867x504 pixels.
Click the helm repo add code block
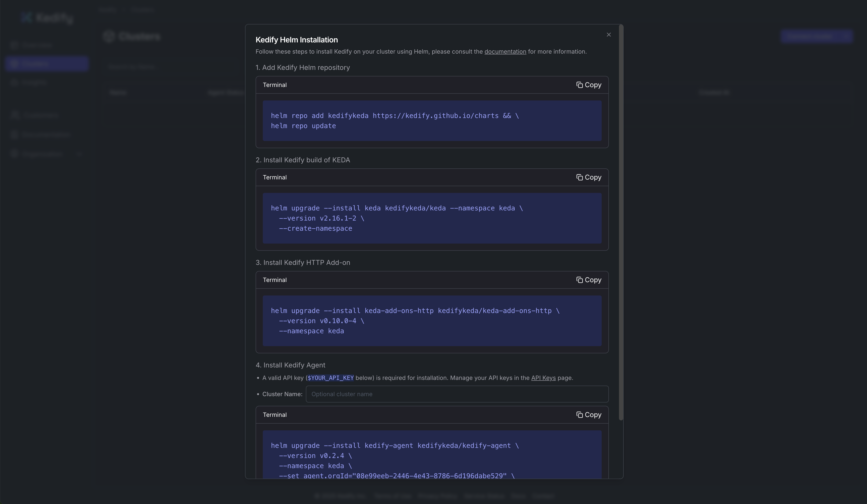click(x=432, y=121)
